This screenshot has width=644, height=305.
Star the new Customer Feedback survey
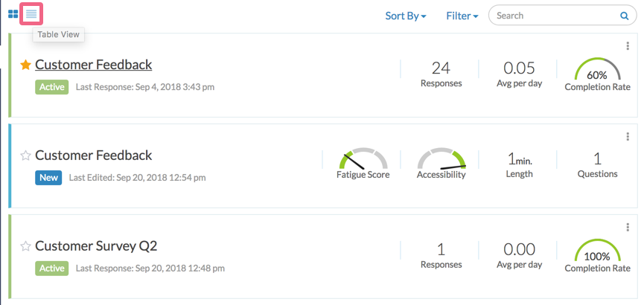25,155
